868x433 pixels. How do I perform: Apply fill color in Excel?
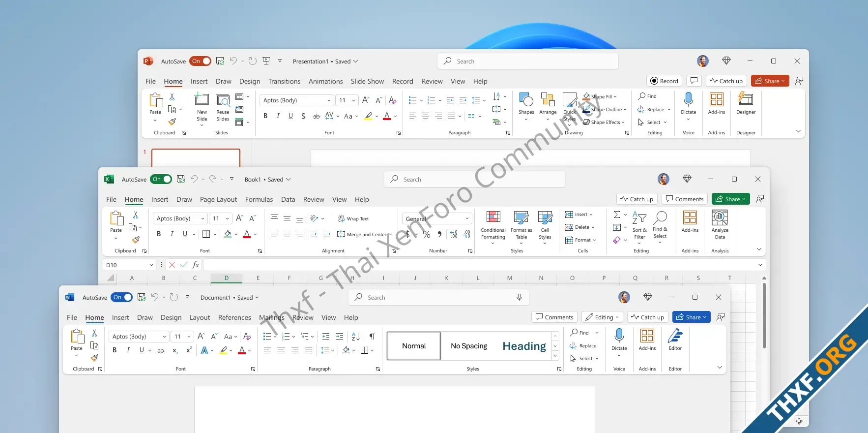[x=228, y=234]
